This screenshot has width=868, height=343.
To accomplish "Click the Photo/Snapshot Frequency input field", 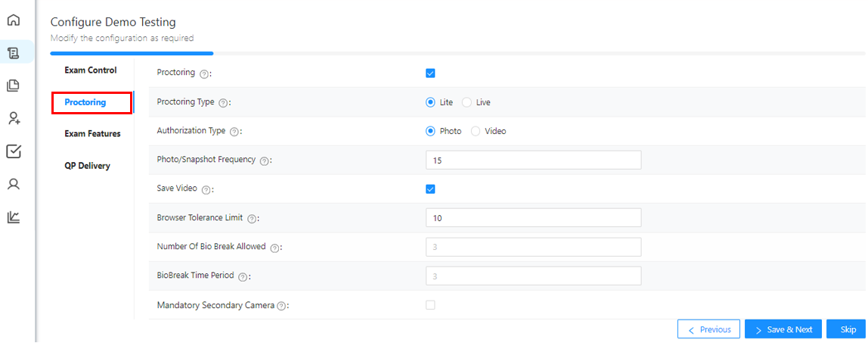I will click(534, 160).
